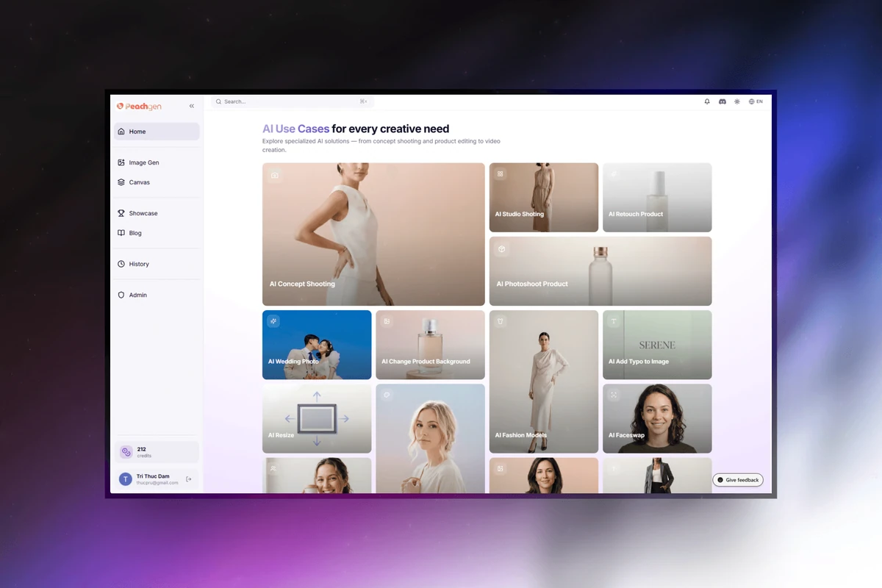Viewport: 882px width, 588px height.
Task: Open Blog from the sidebar
Action: coord(157,233)
